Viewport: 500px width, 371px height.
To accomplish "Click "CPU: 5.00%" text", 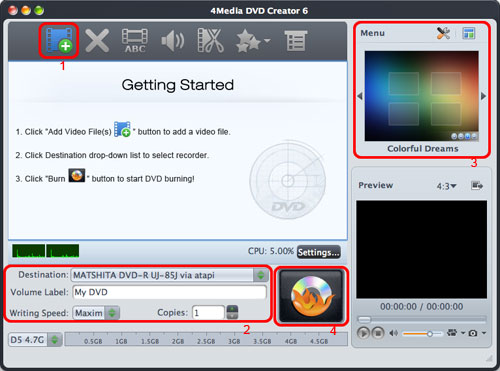I will point(271,251).
